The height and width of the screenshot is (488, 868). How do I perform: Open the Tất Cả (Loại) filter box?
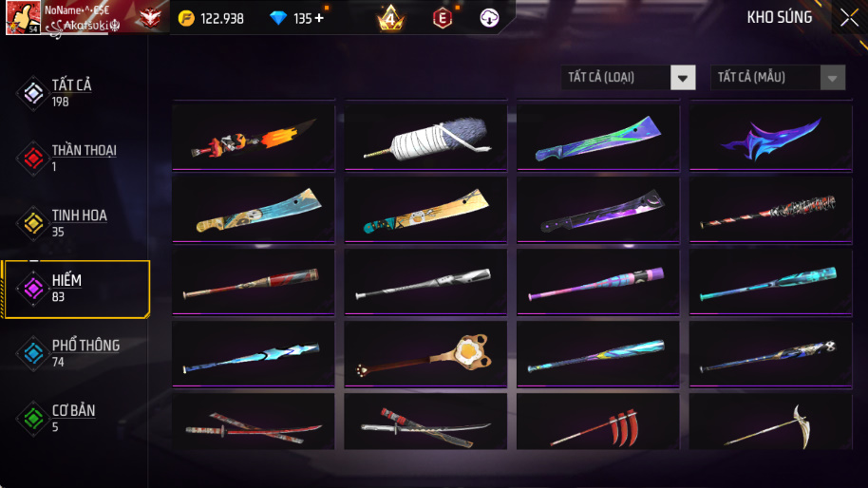(629, 78)
